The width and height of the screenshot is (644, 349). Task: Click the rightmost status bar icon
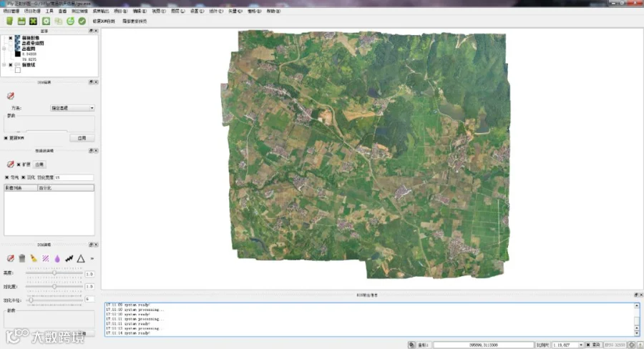click(x=640, y=345)
